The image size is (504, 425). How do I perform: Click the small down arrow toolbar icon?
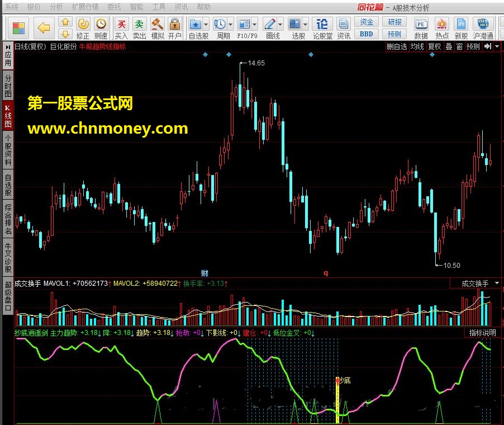pos(65,34)
